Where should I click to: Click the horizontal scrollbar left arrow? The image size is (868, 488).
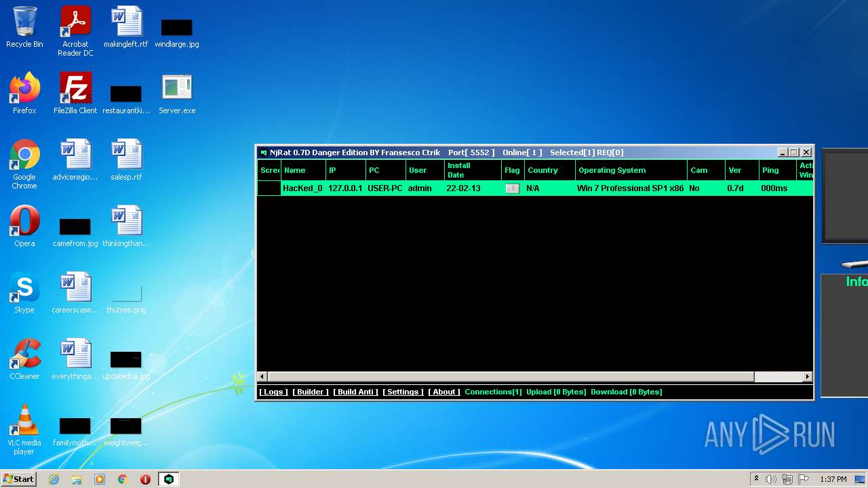point(262,376)
